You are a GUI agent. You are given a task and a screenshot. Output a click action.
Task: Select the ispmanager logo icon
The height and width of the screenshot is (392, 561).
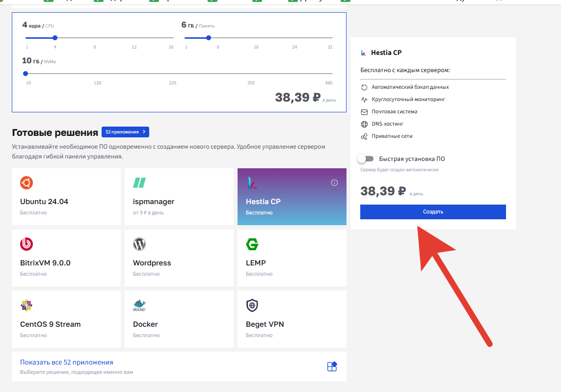(139, 183)
